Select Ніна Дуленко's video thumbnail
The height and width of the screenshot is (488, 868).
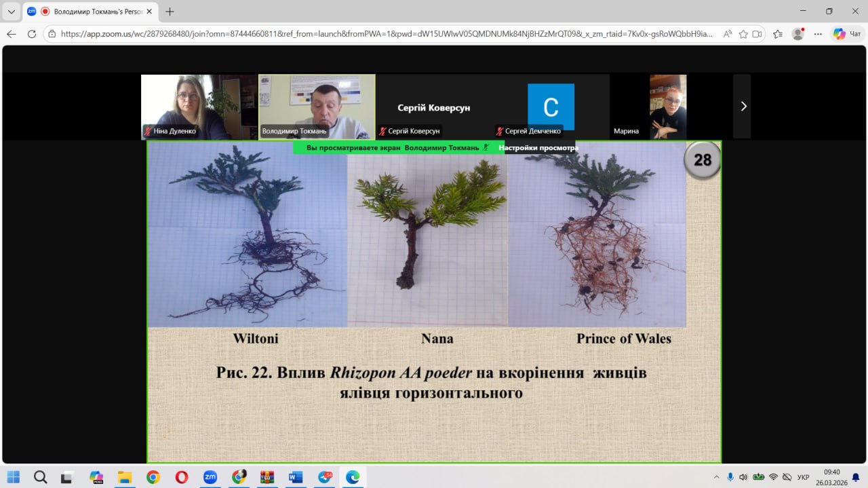[199, 107]
